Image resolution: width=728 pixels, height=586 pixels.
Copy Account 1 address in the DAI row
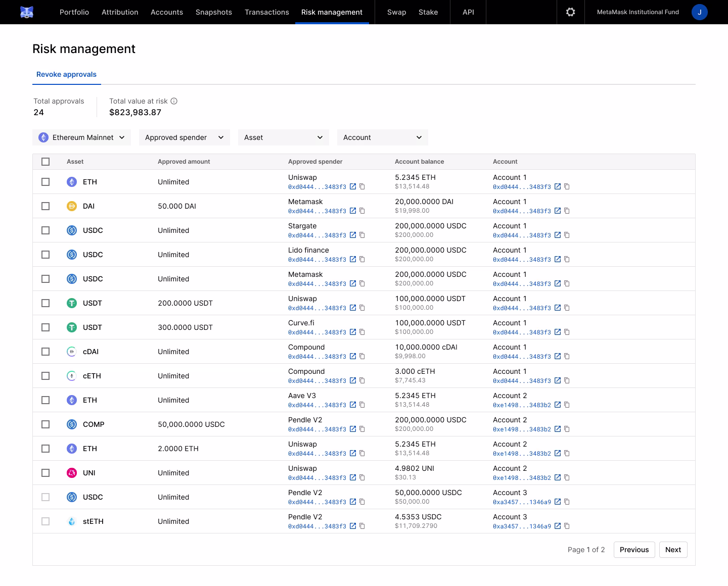(567, 211)
